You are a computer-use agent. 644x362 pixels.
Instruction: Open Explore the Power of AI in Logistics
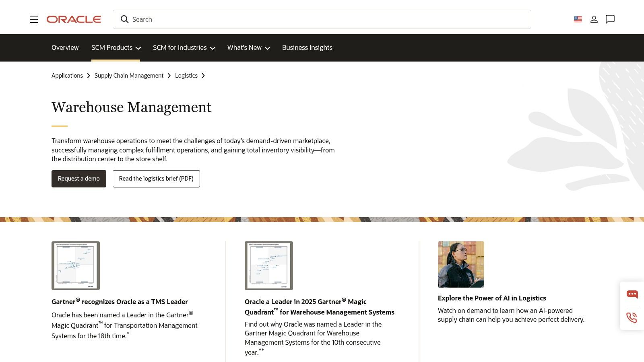(492, 298)
